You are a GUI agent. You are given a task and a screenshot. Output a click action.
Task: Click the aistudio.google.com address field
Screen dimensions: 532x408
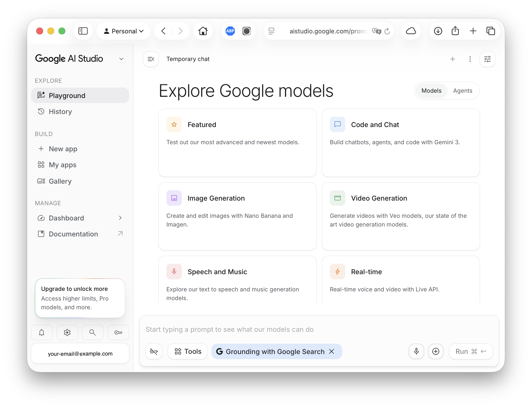pyautogui.click(x=329, y=31)
